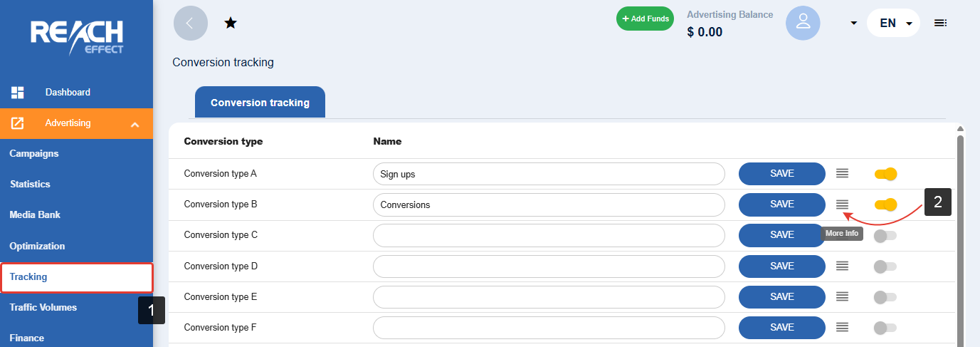Viewport: 980px width, 347px height.
Task: Select the Conversion tracking tab
Action: tap(260, 102)
